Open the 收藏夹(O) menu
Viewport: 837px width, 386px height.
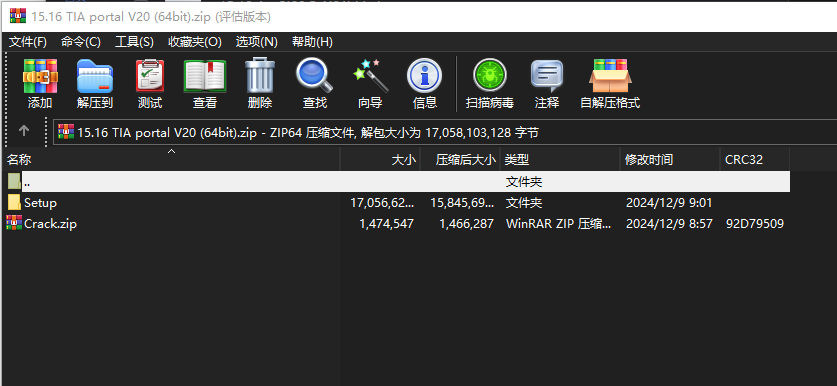click(195, 42)
